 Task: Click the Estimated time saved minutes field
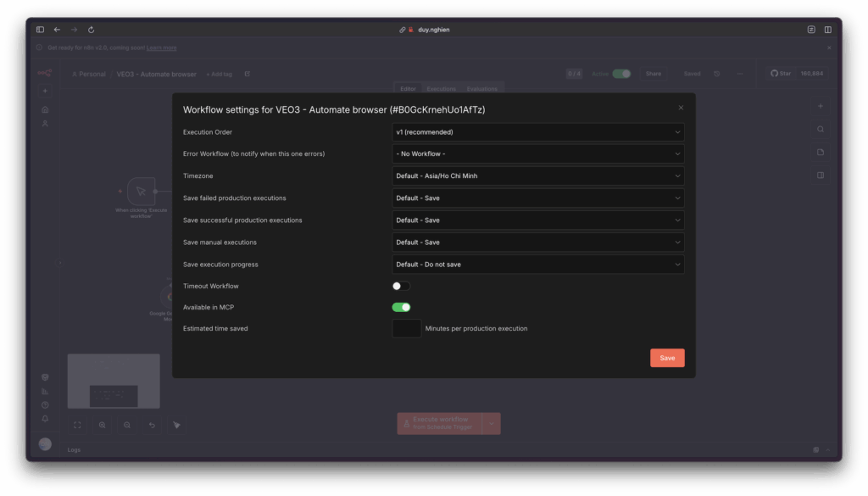coord(407,328)
